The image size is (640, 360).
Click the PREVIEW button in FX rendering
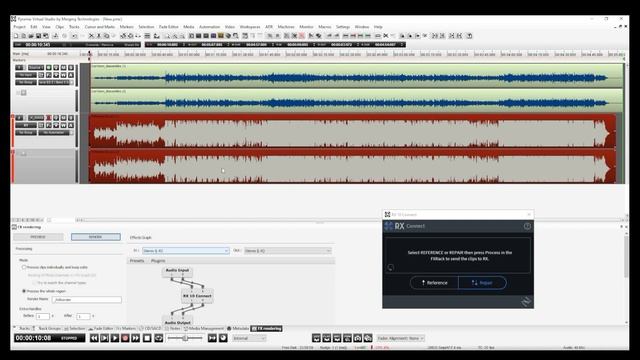point(38,237)
